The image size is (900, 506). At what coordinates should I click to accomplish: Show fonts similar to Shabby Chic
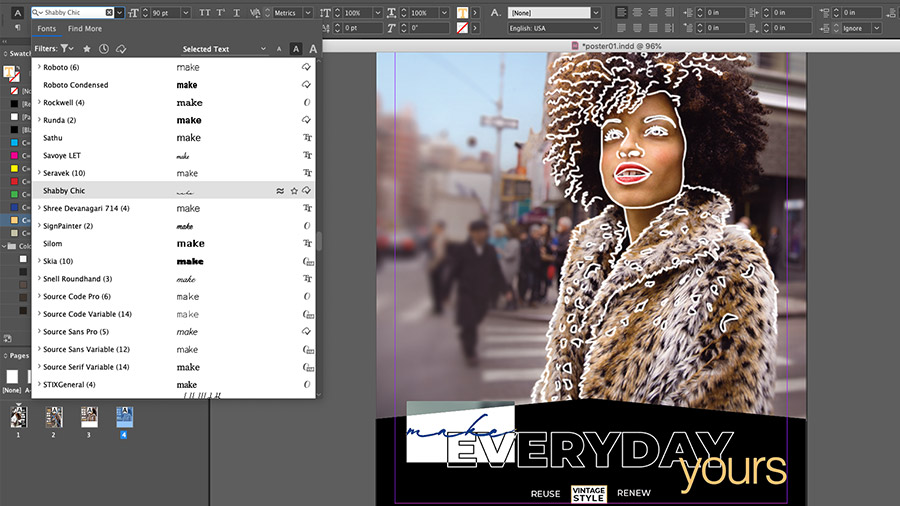coord(280,190)
